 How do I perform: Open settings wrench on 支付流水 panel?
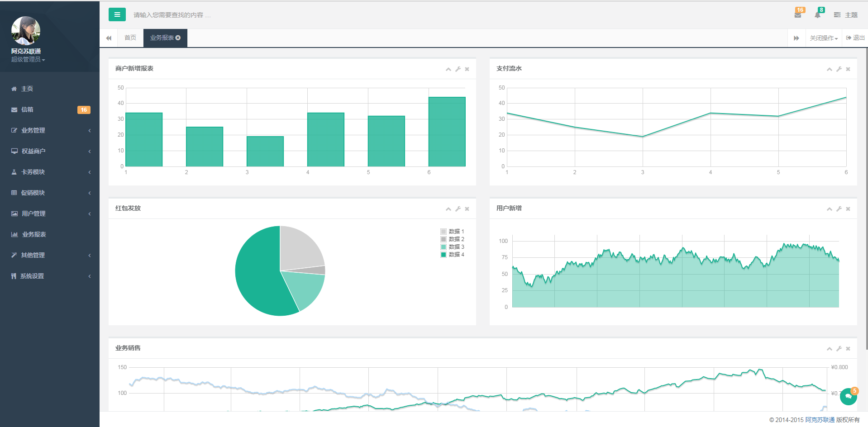point(839,69)
